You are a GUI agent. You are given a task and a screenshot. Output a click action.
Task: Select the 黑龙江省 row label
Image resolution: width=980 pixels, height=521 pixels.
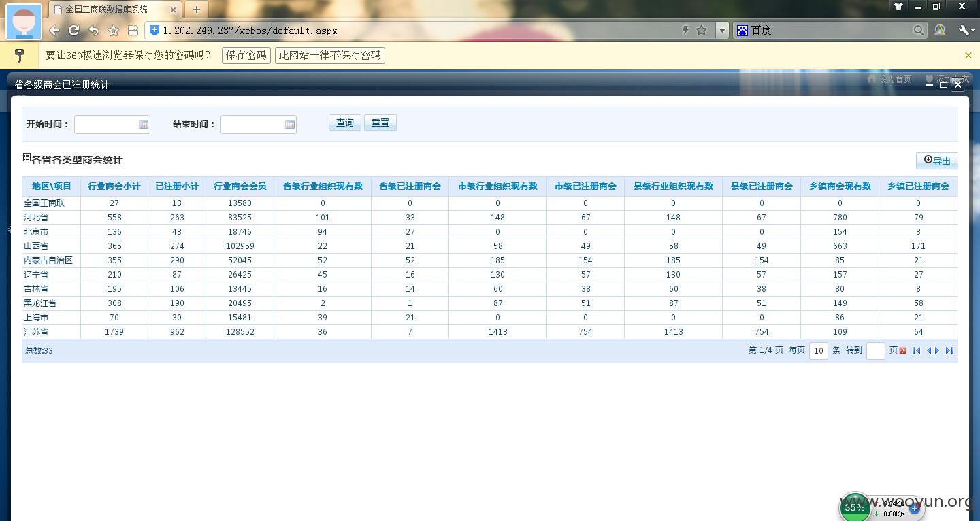(x=40, y=303)
